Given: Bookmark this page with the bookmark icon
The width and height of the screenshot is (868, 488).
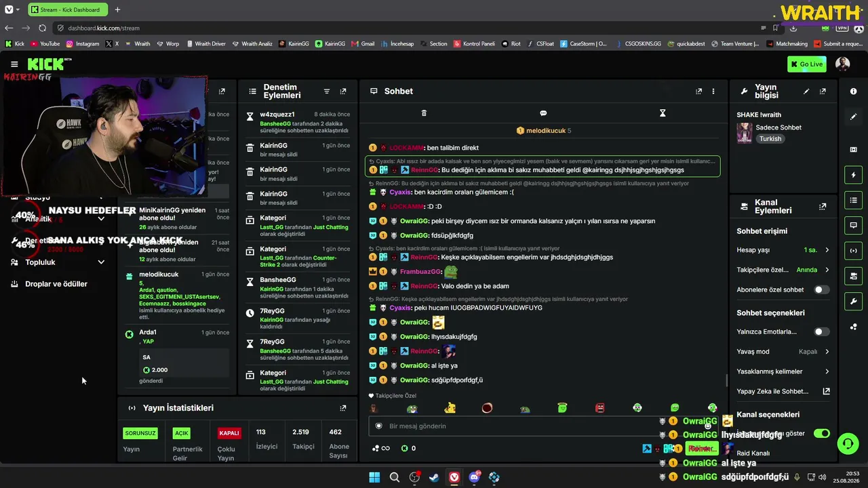Looking at the screenshot, I should [x=776, y=28].
